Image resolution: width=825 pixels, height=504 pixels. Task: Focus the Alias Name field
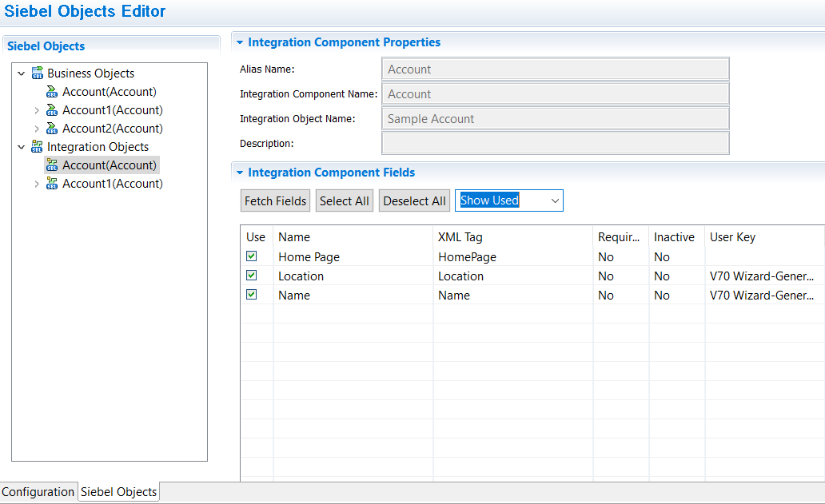[x=555, y=69]
